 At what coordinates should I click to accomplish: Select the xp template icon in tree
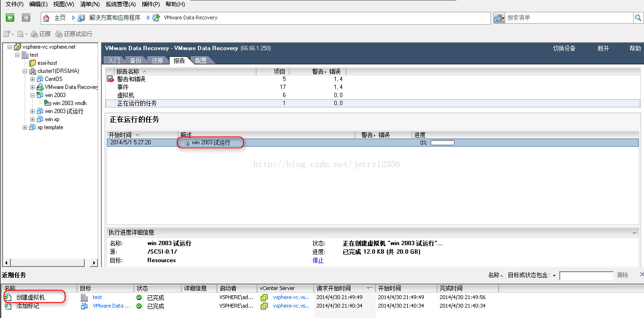(x=33, y=127)
